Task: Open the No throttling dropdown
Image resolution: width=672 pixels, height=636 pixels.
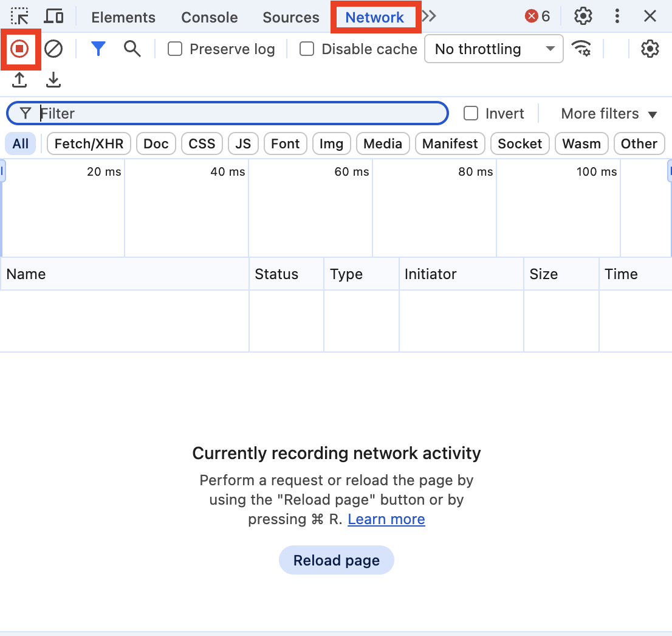Action: tap(494, 49)
